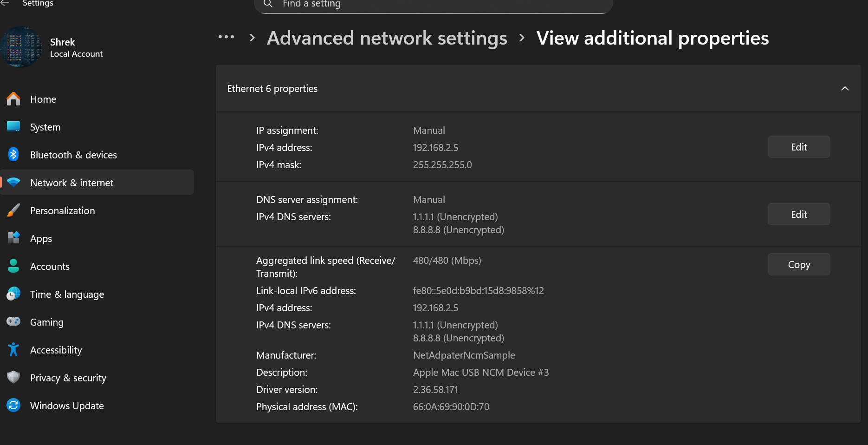Collapse the Ethernet 6 properties section

(x=845, y=88)
